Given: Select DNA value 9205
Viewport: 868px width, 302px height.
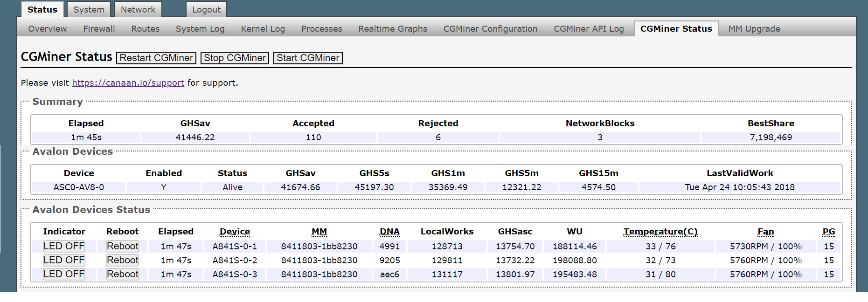Looking at the screenshot, I should 389,261.
